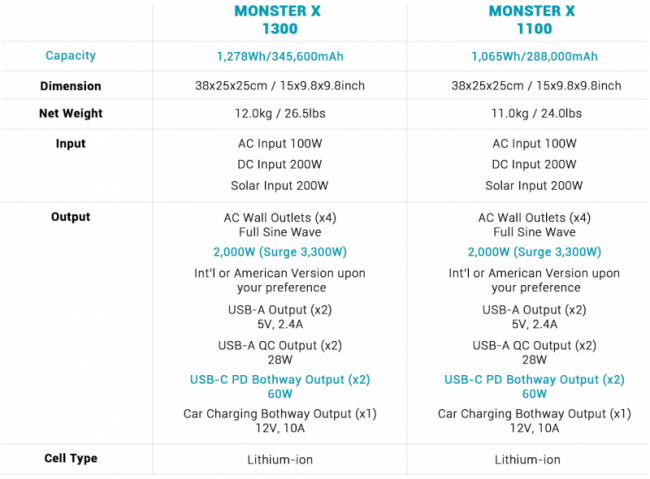Click USB-C PD Bothway Output in 1300 column
Screen dimensions: 650x479
tap(280, 380)
